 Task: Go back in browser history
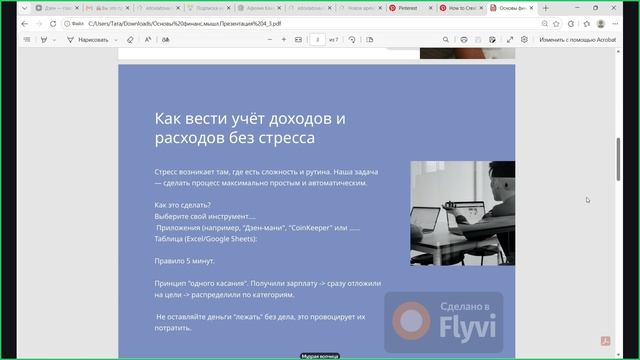[x=24, y=24]
